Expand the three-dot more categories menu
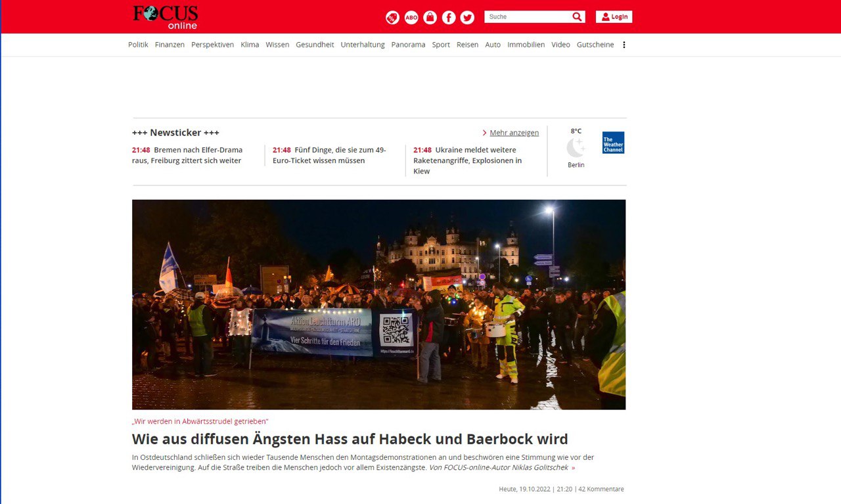 [624, 45]
